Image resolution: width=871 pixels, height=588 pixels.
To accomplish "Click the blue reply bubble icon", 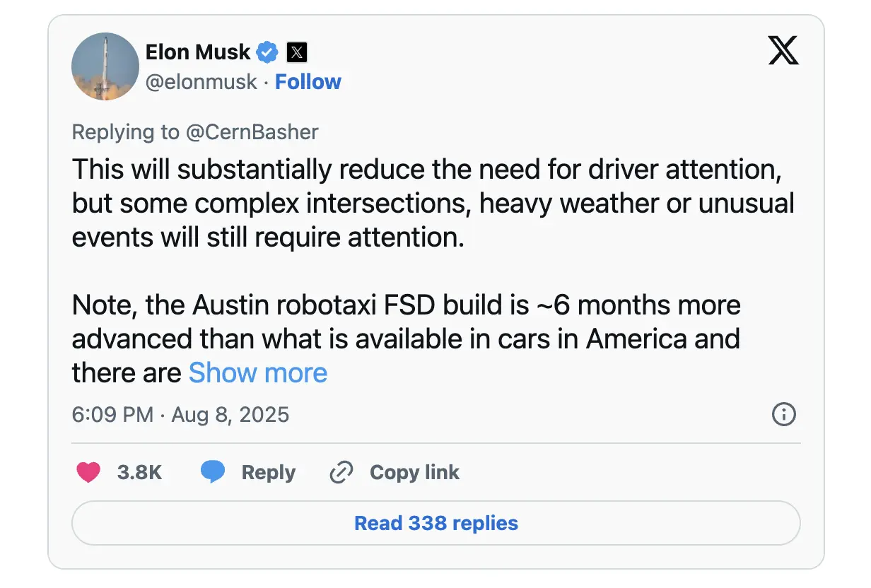I will click(212, 472).
